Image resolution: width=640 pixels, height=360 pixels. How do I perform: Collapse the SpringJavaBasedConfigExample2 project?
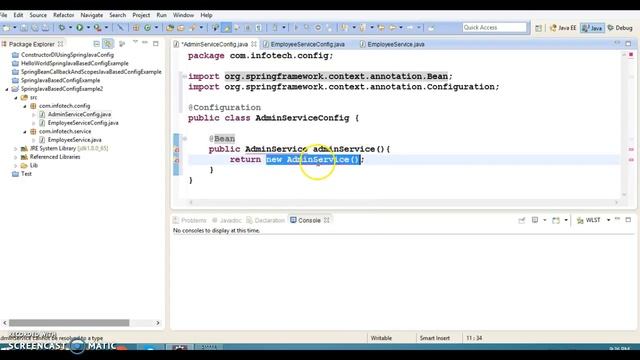click(x=7, y=89)
